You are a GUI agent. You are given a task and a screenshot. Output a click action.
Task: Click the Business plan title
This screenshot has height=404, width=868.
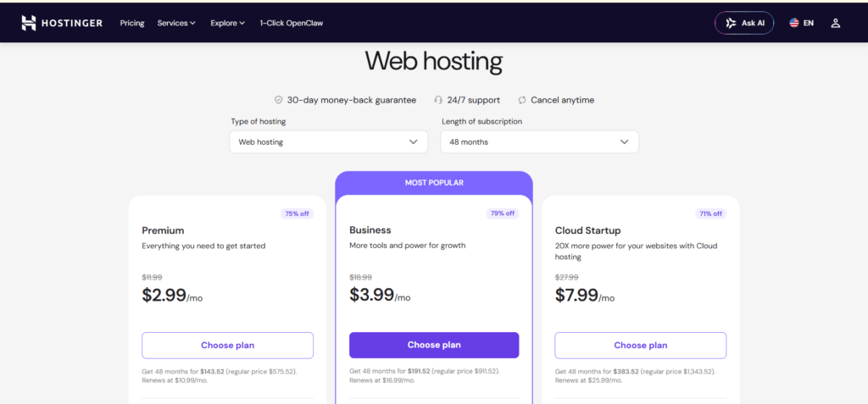[x=370, y=230]
